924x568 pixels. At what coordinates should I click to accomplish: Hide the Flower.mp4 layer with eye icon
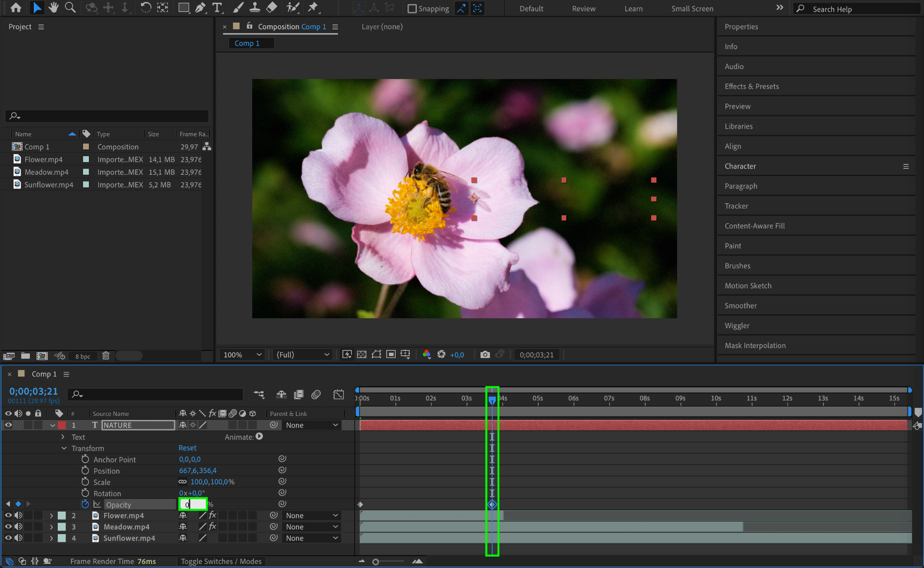pos(8,515)
